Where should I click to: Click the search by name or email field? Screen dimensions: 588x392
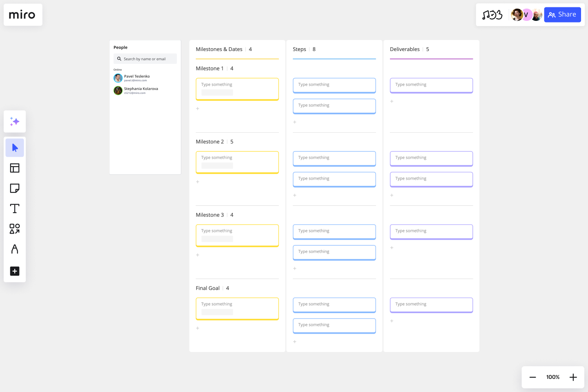pyautogui.click(x=147, y=59)
